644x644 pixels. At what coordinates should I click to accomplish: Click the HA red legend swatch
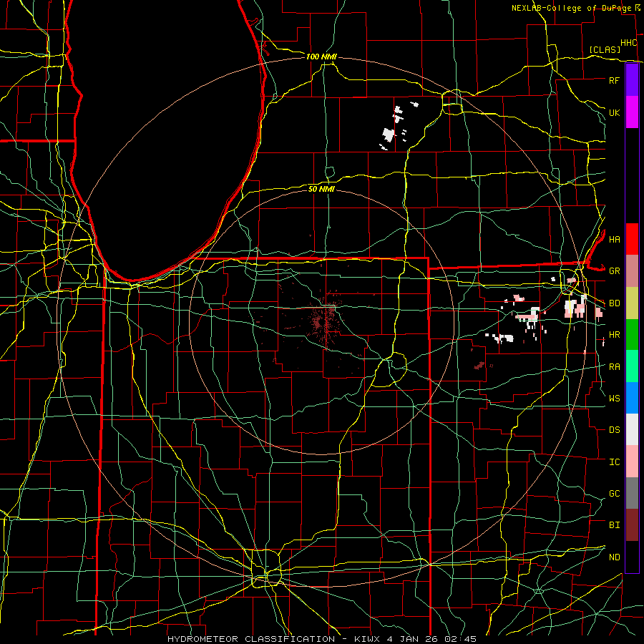pyautogui.click(x=632, y=239)
